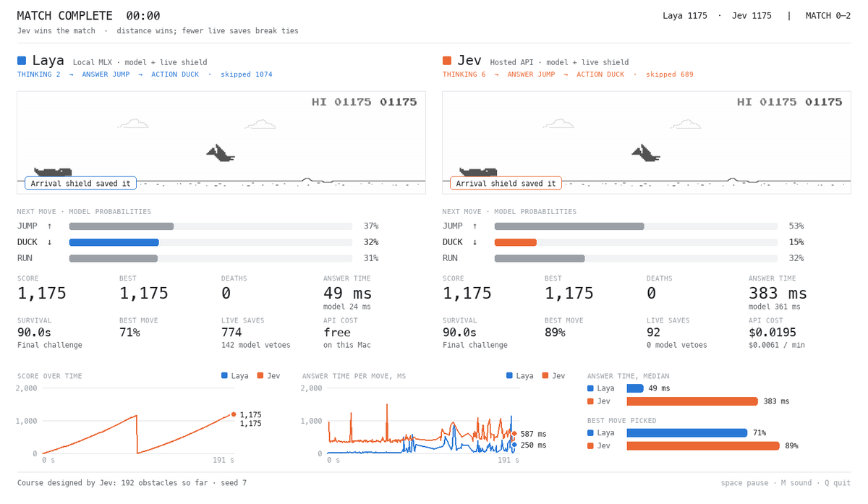Click Jev's orange color square beside his name

(447, 61)
